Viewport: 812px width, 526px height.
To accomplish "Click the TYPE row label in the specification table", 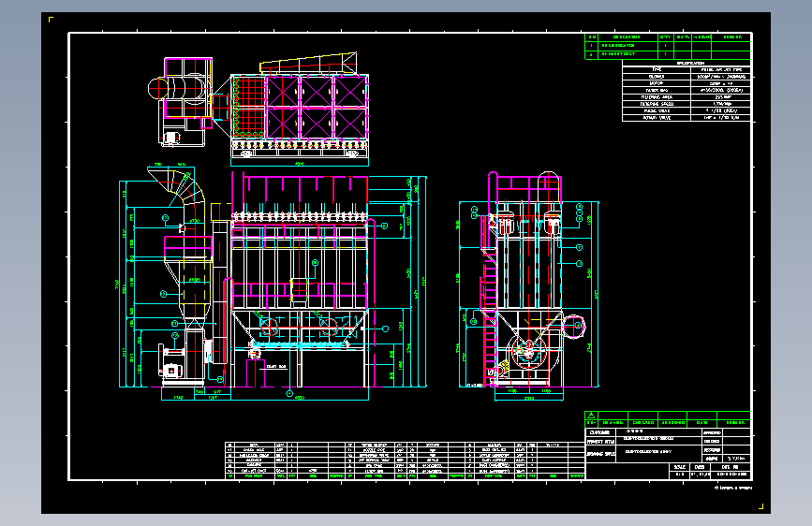I will tap(657, 69).
